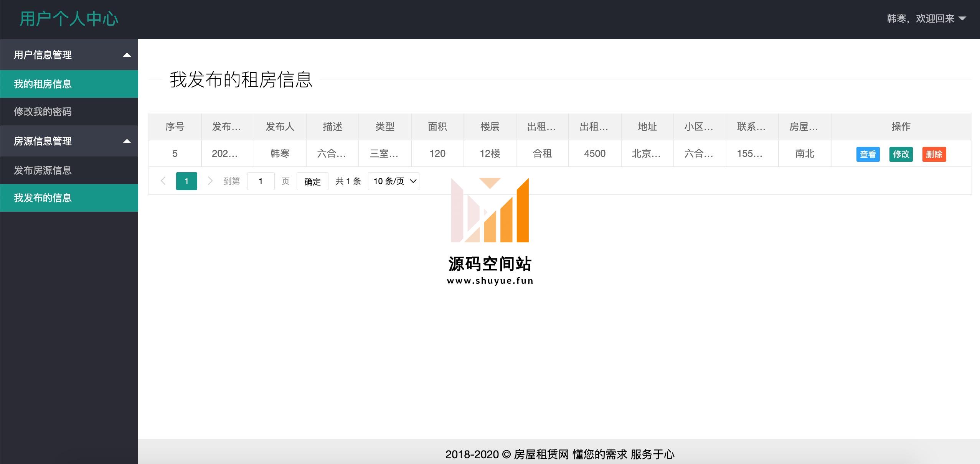Click the 用户个人中心 logo title

coord(69,19)
